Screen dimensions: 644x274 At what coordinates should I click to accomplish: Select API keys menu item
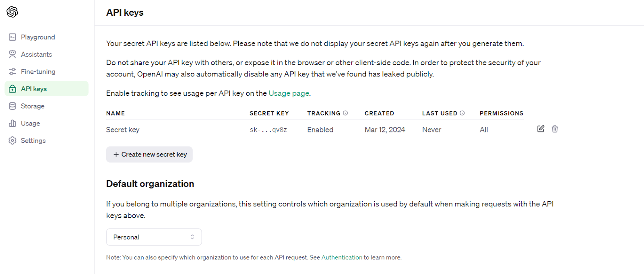tap(47, 89)
